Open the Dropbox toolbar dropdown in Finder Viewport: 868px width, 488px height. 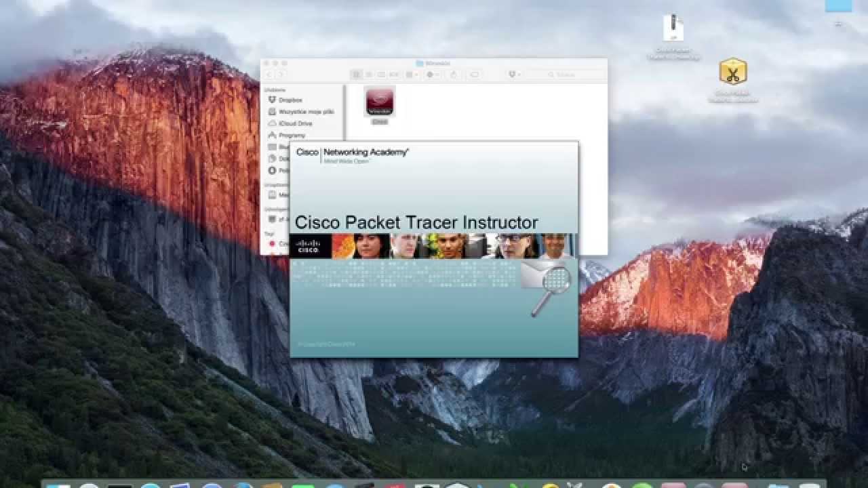click(x=513, y=75)
